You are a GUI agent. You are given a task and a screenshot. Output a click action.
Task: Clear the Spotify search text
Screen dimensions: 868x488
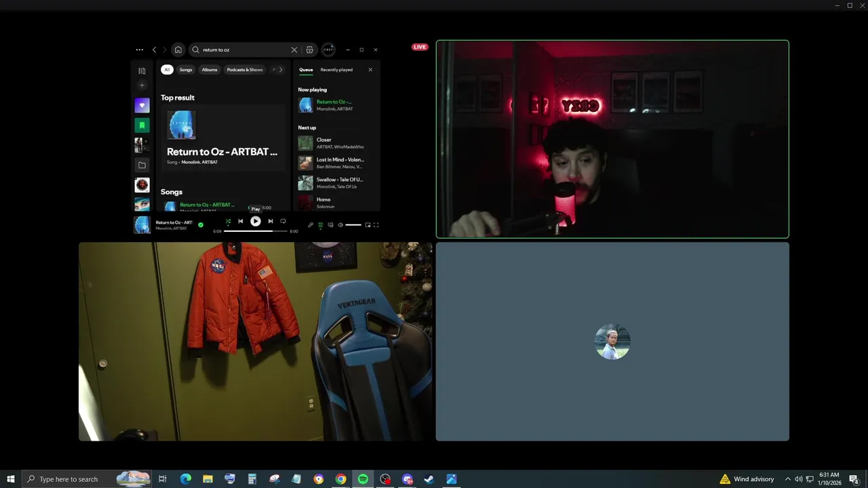click(x=294, y=49)
